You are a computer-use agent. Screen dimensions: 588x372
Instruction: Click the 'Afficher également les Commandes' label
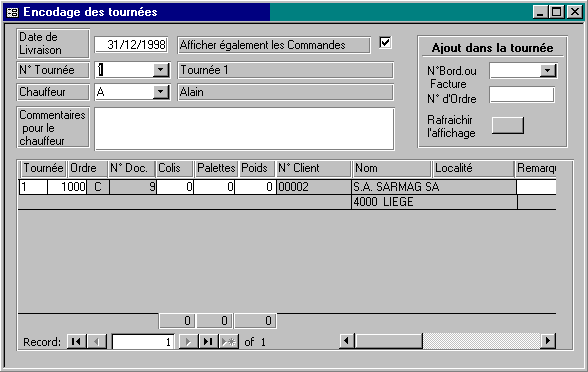tap(274, 45)
